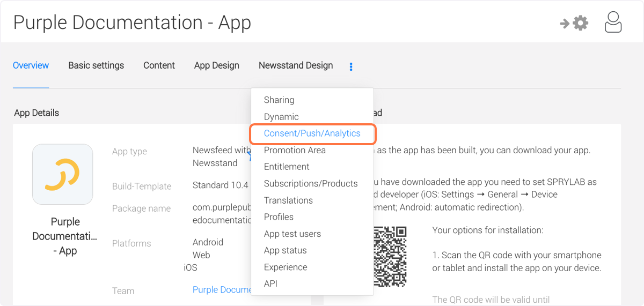Open Profiles menu item
644x306 pixels.
(279, 217)
